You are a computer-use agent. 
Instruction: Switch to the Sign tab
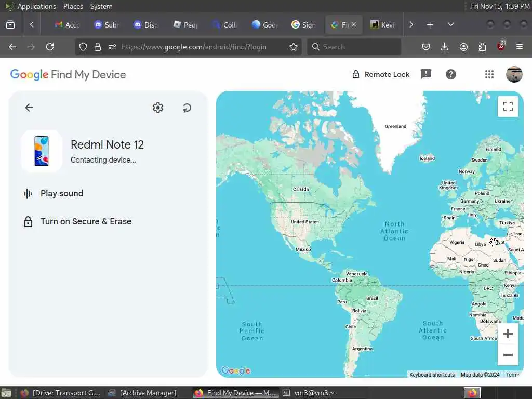[303, 25]
